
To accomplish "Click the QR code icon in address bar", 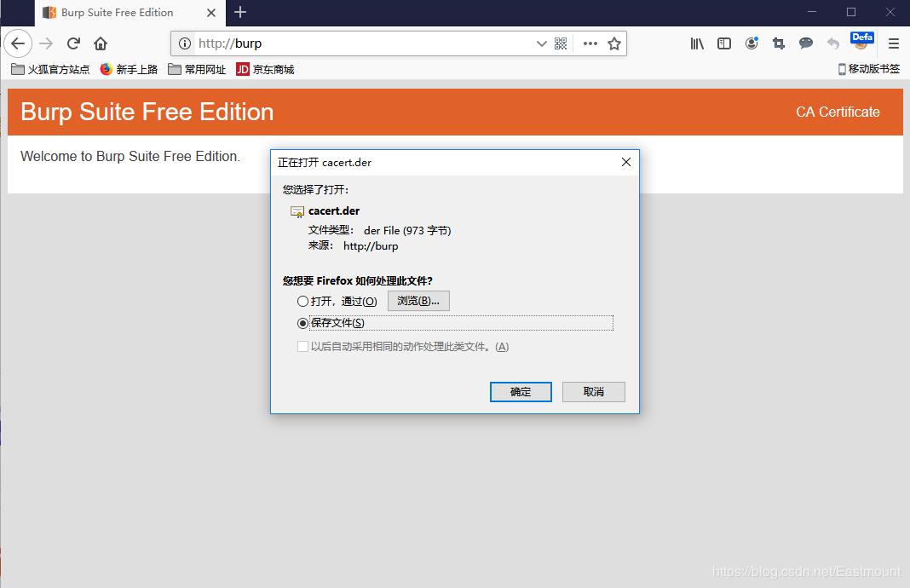I will (x=561, y=43).
